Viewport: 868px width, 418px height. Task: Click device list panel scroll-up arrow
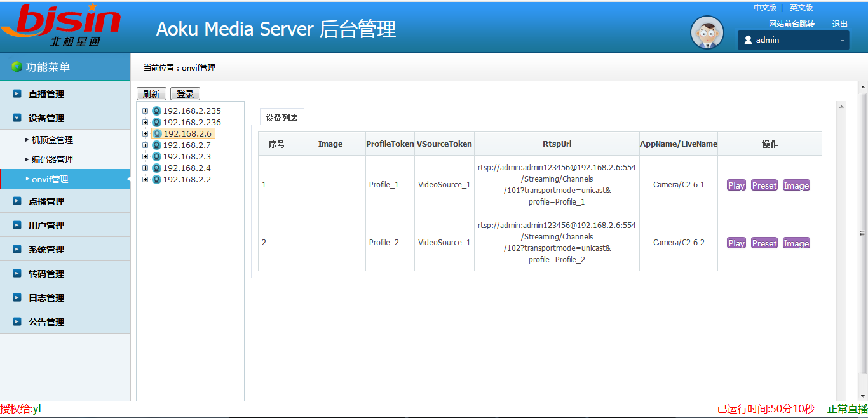842,106
